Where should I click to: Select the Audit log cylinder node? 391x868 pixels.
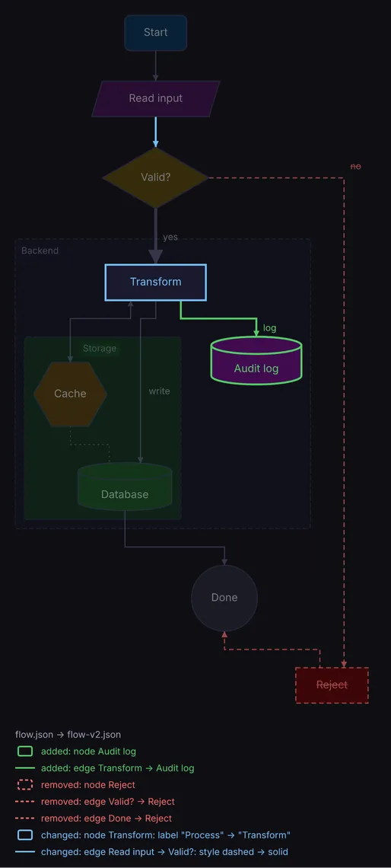(256, 362)
